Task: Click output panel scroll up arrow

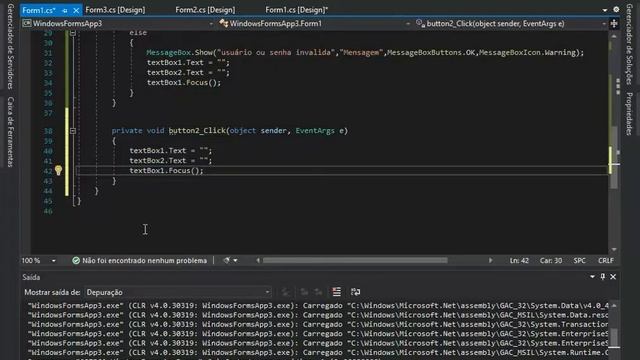Action: (614, 305)
